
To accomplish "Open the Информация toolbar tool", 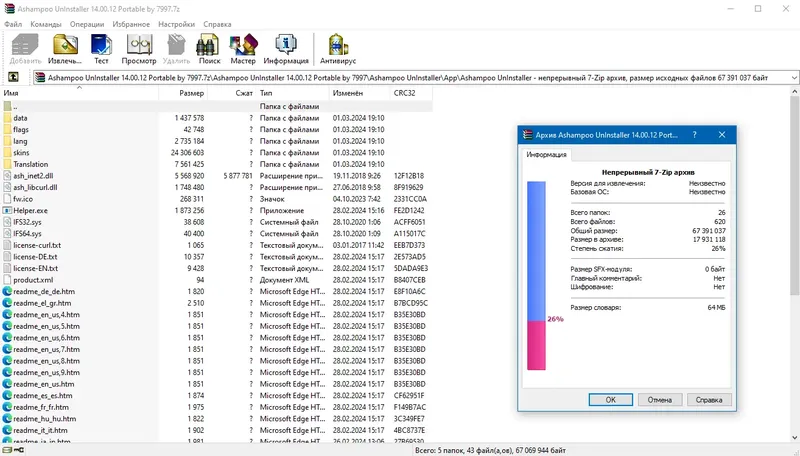I will click(x=286, y=49).
